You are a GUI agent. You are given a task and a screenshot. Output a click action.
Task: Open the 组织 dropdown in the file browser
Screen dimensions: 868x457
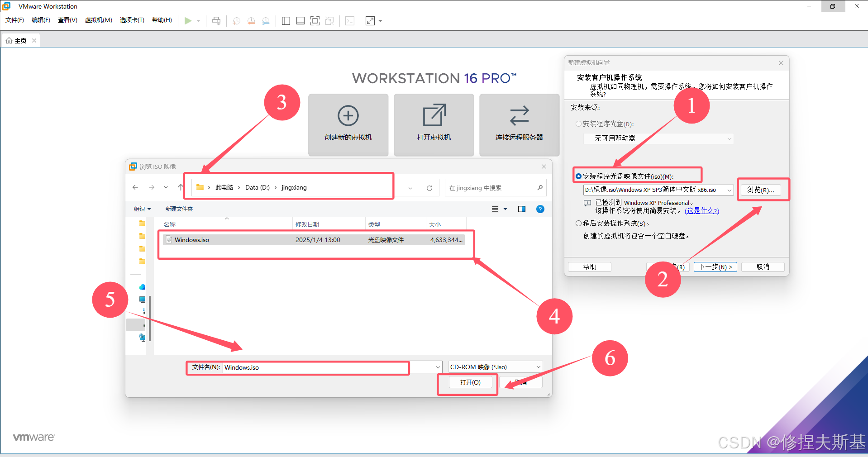(x=142, y=209)
